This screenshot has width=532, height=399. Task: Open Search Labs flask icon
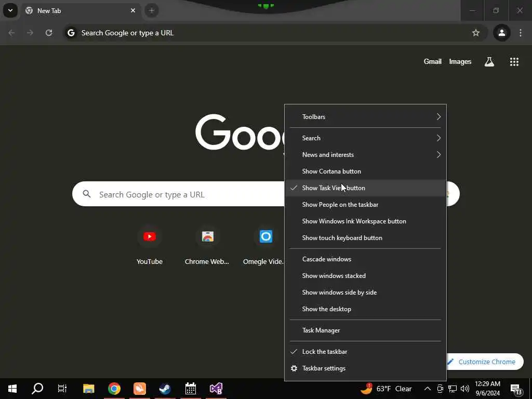(x=489, y=62)
